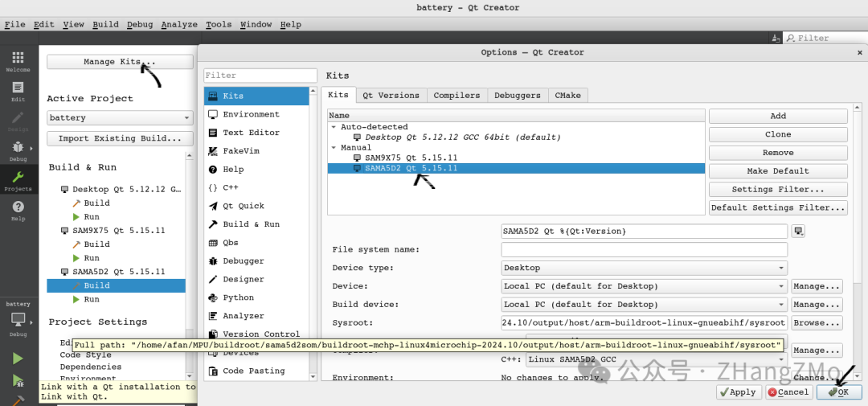Viewport: 868px width, 406px height.
Task: Switch to the Qt Versions tab
Action: click(391, 95)
